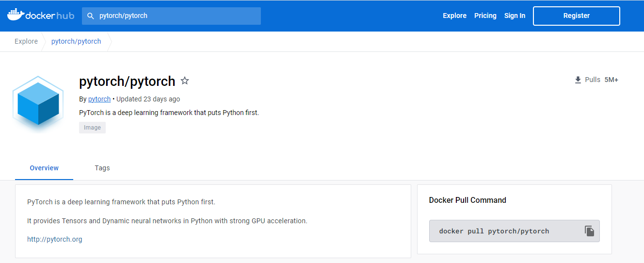The height and width of the screenshot is (263, 644).
Task: Click Sign In
Action: point(515,16)
